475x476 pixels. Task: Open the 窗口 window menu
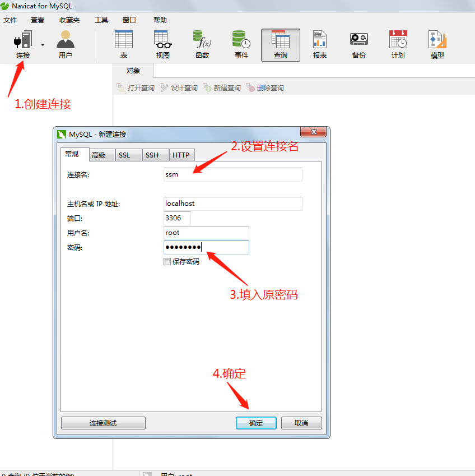pyautogui.click(x=129, y=20)
